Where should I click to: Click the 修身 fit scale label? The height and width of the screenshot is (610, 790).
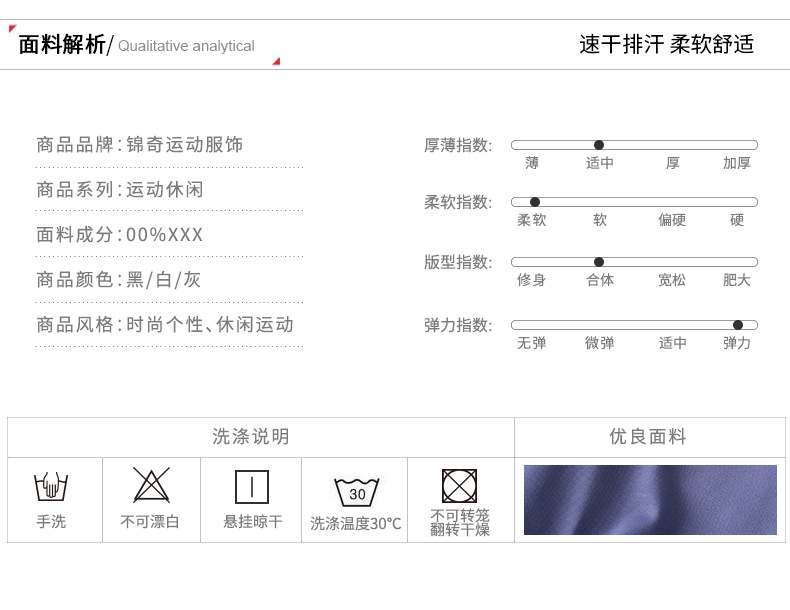pos(532,280)
